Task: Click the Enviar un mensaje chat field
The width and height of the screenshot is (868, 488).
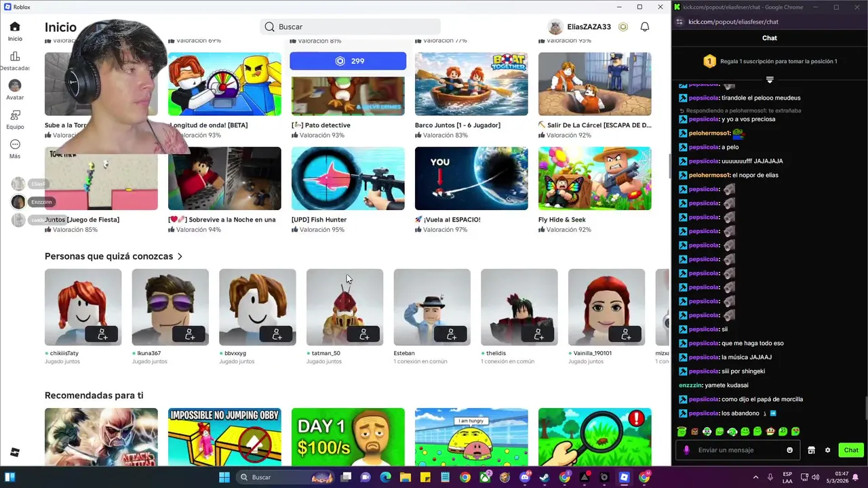Action: pos(739,450)
